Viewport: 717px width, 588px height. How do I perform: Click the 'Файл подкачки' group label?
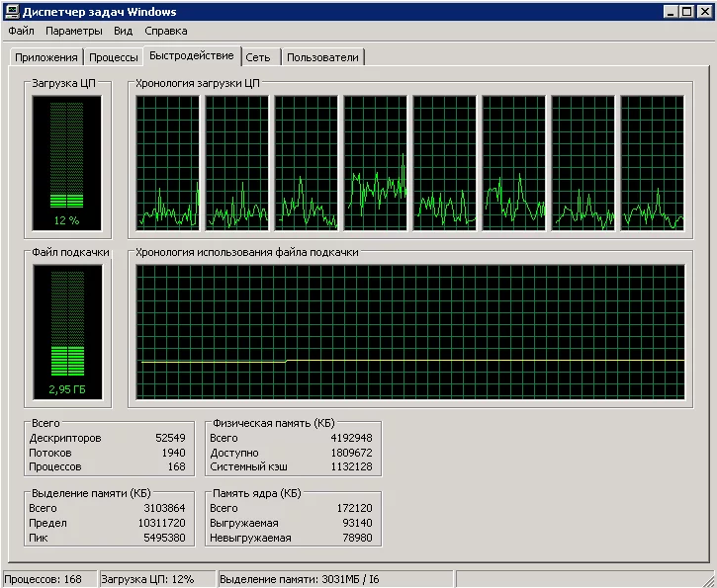tap(70, 252)
